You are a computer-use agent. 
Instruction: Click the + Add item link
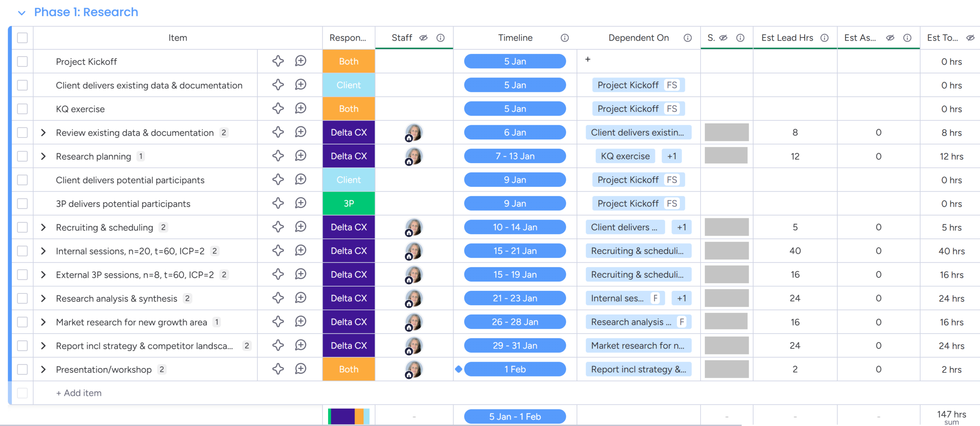pyautogui.click(x=79, y=393)
